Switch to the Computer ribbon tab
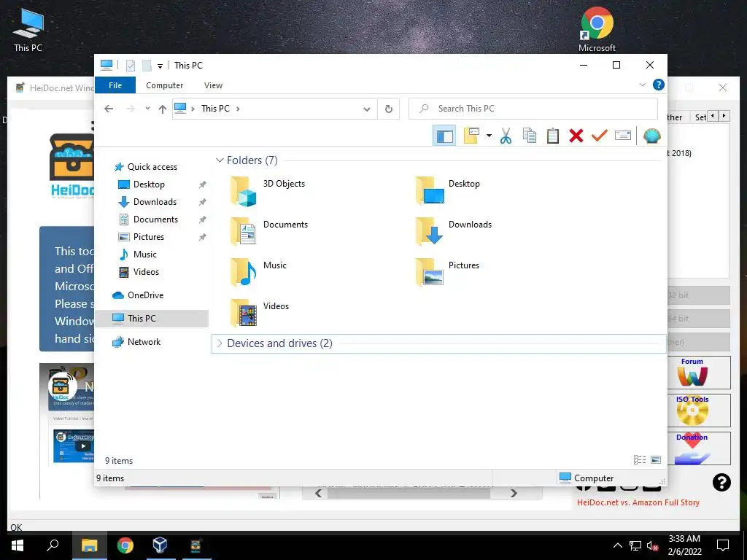Screen dimensions: 747x560 tap(164, 85)
